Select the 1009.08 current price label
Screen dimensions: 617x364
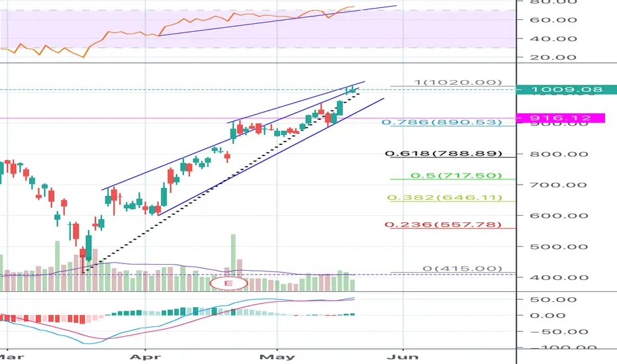pyautogui.click(x=566, y=90)
